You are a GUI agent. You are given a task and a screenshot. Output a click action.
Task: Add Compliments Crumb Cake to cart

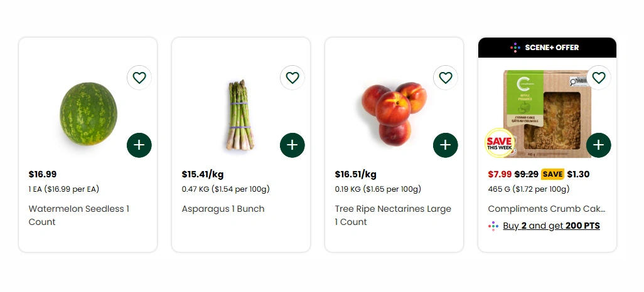pos(599,145)
